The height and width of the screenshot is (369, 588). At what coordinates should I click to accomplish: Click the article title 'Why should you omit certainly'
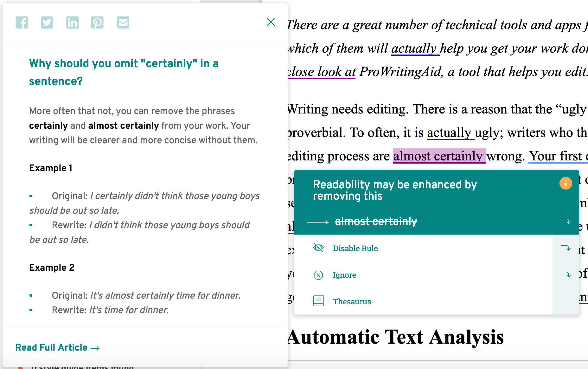coord(124,72)
